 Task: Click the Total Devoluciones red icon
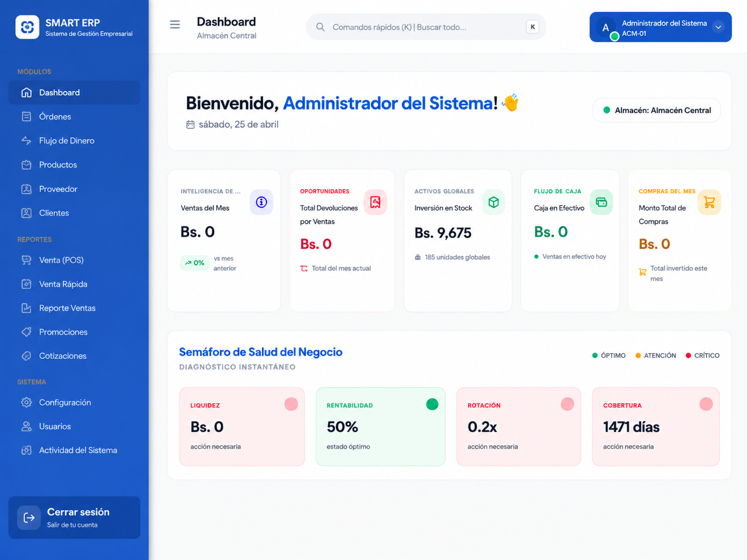click(375, 202)
